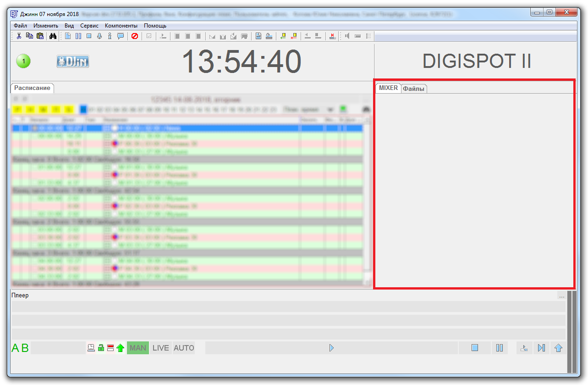Click the empty field next to A B
Image resolution: width=588 pixels, height=385 pixels.
(x=58, y=348)
